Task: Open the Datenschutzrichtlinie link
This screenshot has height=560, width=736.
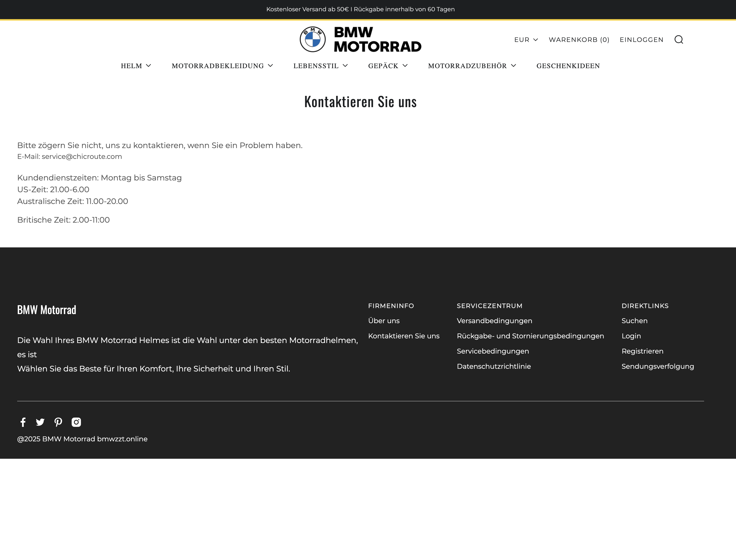Action: click(494, 366)
